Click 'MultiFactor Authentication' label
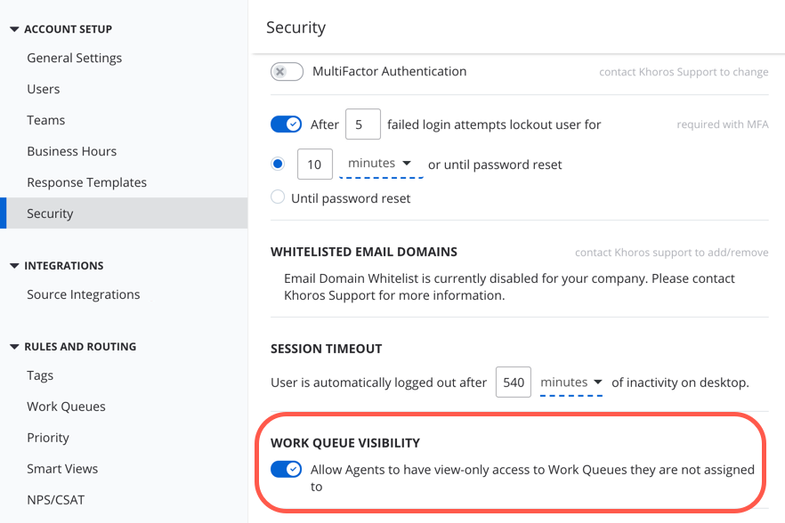This screenshot has width=785, height=523. pyautogui.click(x=389, y=72)
